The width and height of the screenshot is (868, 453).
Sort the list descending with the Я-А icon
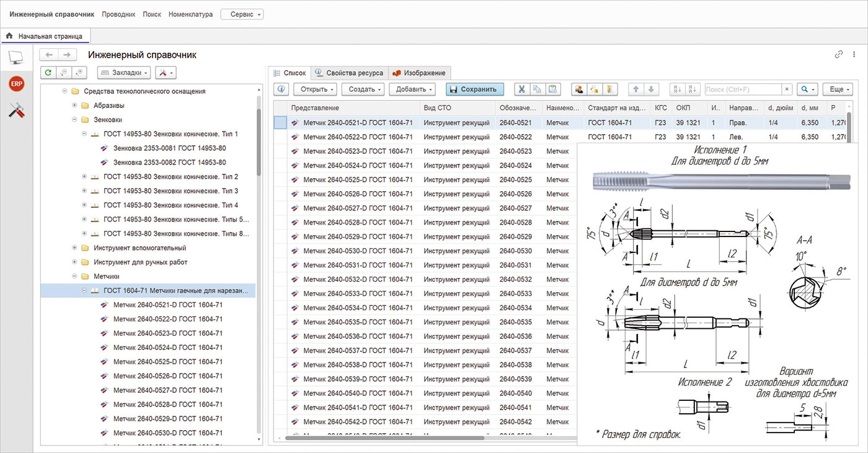click(x=693, y=89)
